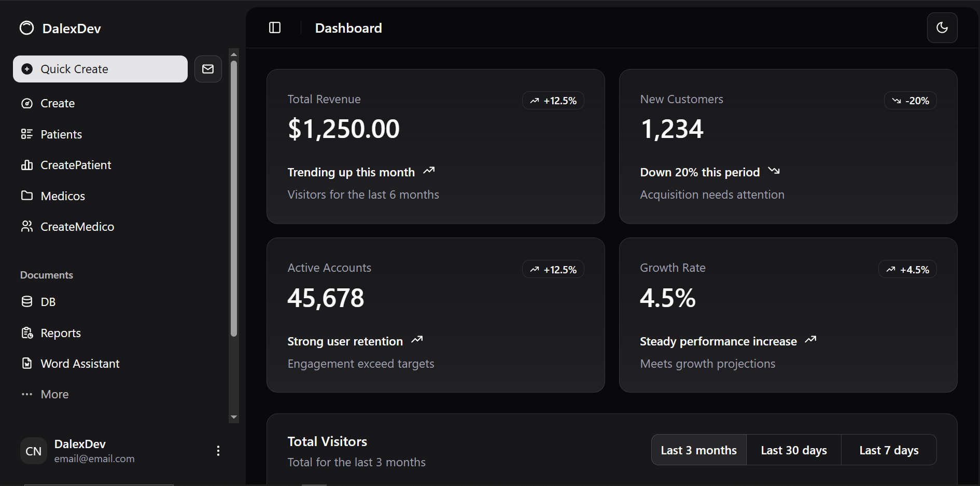980x486 pixels.
Task: Click the $1,250.00 revenue value
Action: coord(344,129)
